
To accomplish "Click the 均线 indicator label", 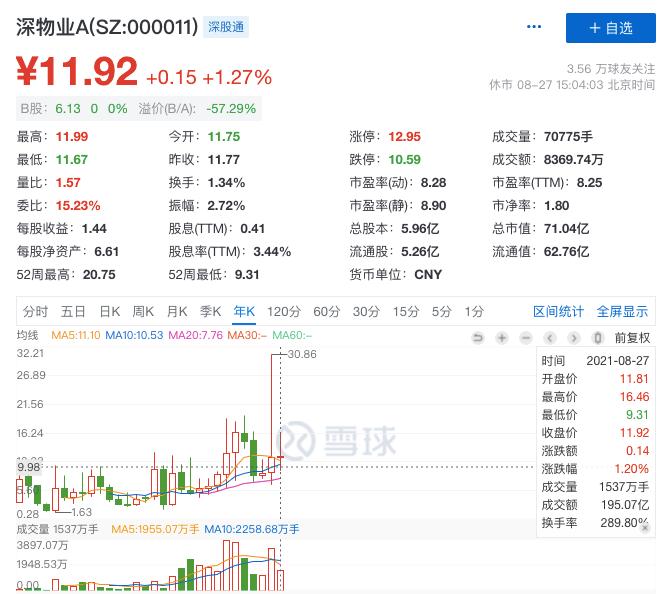I will 27,335.
